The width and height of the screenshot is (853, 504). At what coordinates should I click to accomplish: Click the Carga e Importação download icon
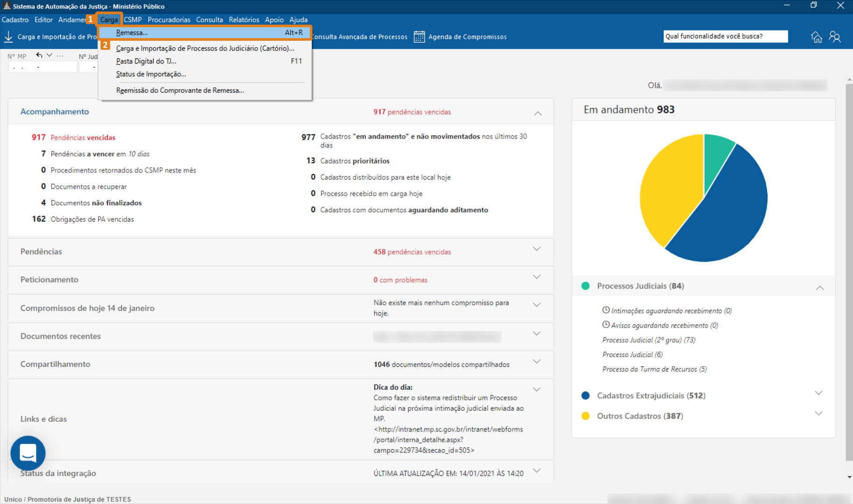tap(8, 37)
